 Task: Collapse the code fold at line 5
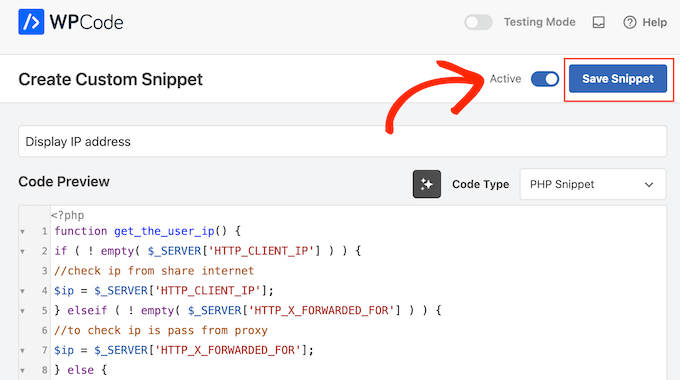(22, 311)
